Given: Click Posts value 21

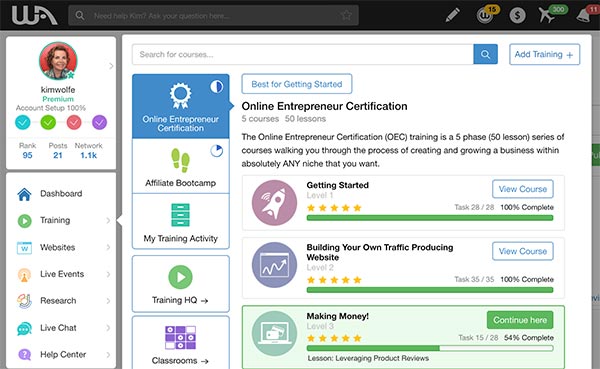Looking at the screenshot, I should coord(58,155).
